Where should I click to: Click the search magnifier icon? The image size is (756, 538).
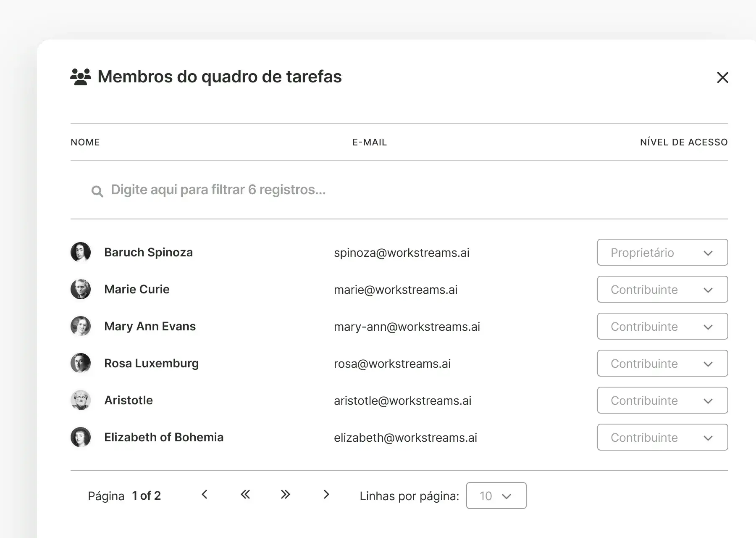[x=97, y=191]
